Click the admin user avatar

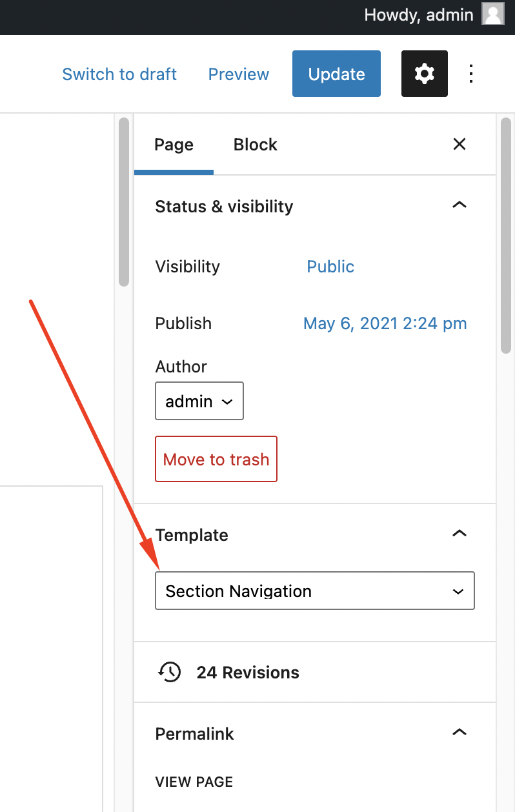click(x=492, y=15)
